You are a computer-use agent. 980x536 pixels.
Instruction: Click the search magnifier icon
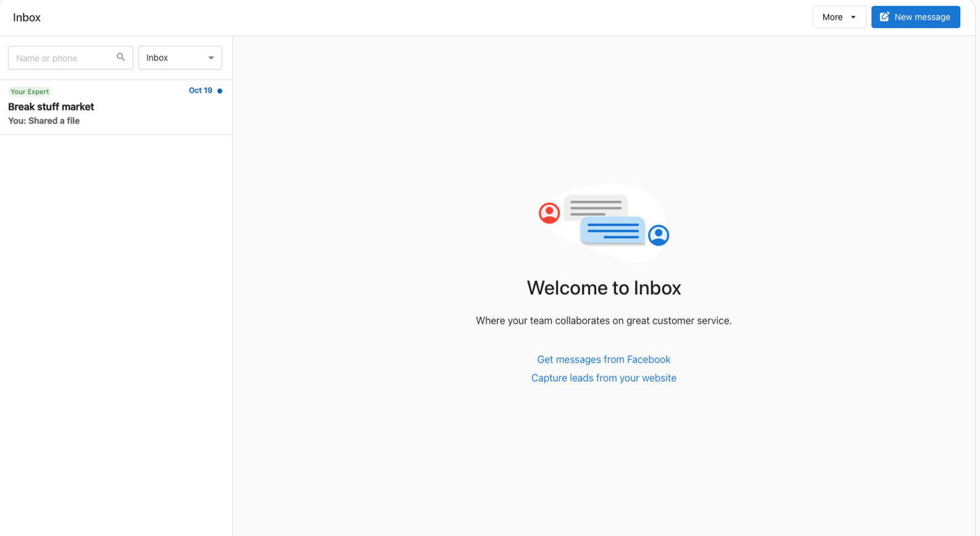click(121, 57)
